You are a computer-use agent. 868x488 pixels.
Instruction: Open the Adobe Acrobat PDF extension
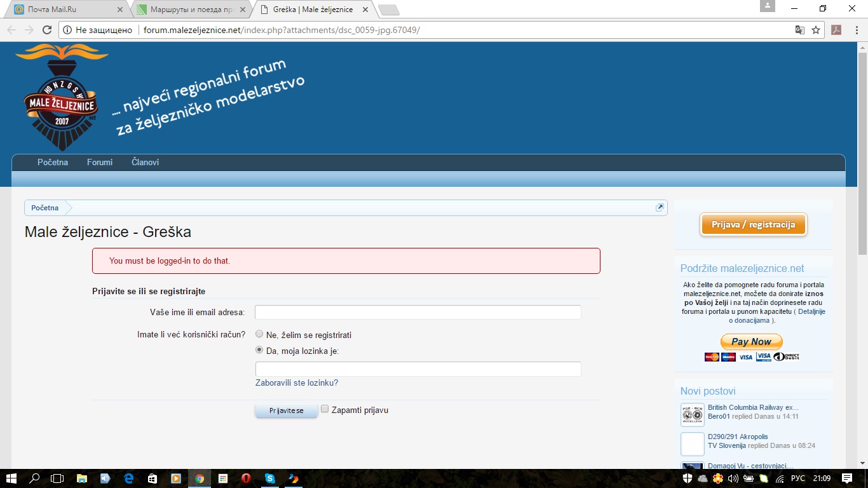pyautogui.click(x=836, y=30)
